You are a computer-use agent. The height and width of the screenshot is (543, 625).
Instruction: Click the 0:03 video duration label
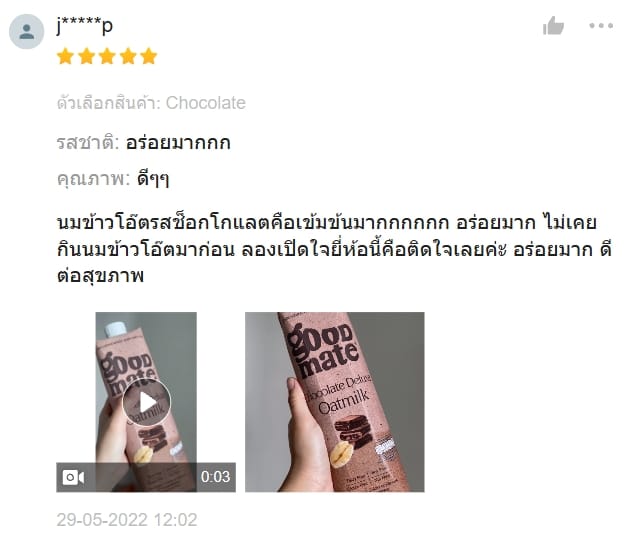(x=215, y=477)
